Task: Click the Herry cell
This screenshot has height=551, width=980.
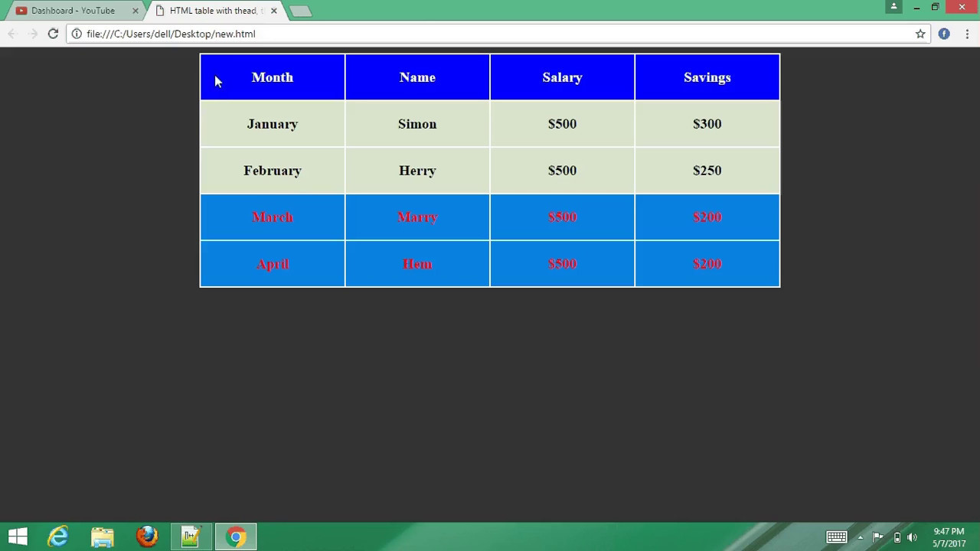Action: click(417, 171)
